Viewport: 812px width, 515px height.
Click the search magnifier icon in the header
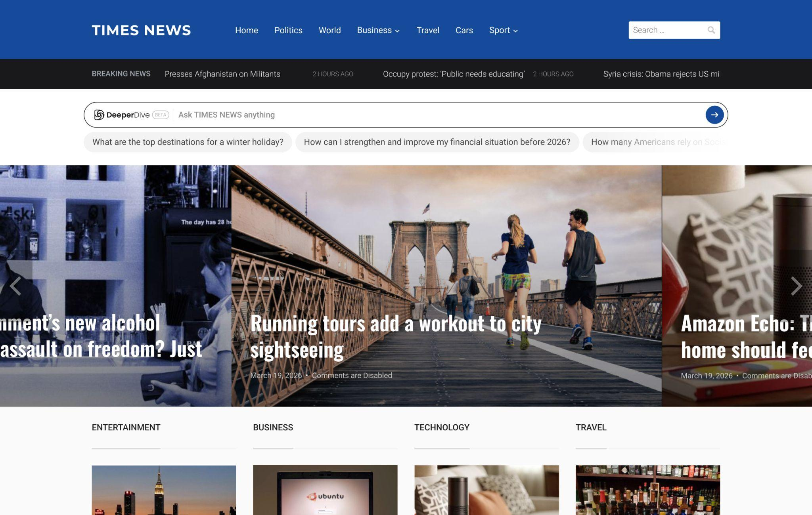[x=711, y=30]
